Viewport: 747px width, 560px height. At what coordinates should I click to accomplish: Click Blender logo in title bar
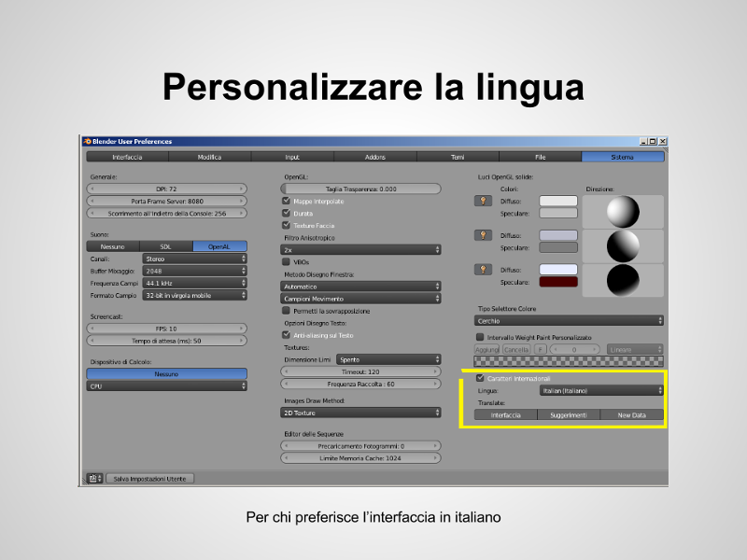pyautogui.click(x=87, y=142)
